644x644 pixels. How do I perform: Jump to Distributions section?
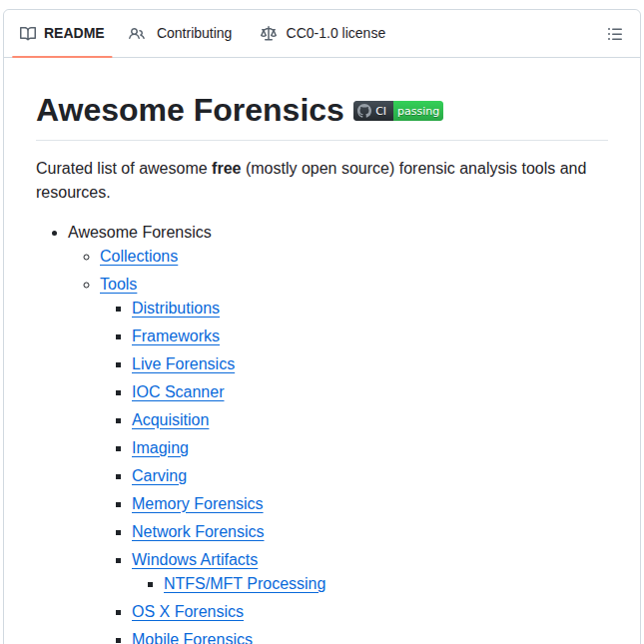click(x=176, y=309)
